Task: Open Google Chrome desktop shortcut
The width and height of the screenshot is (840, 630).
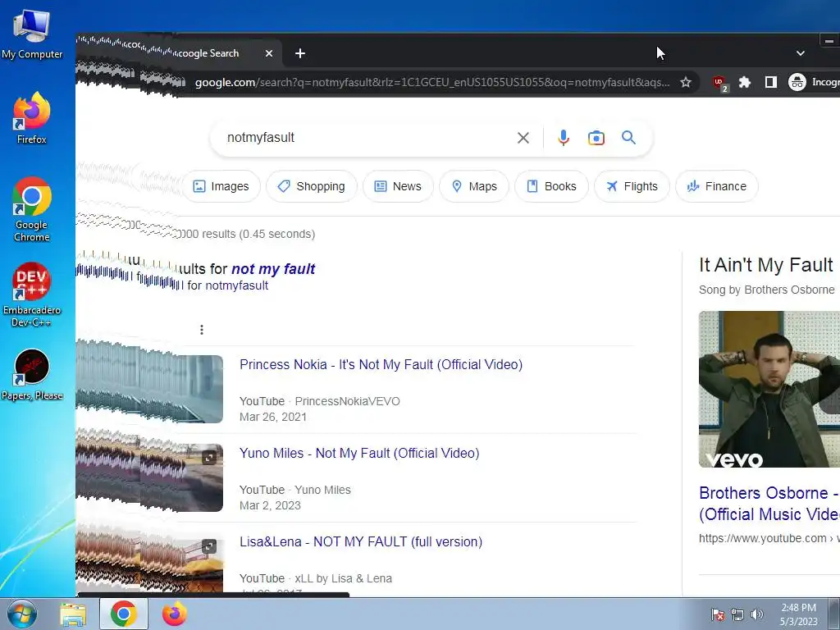Action: [x=32, y=209]
